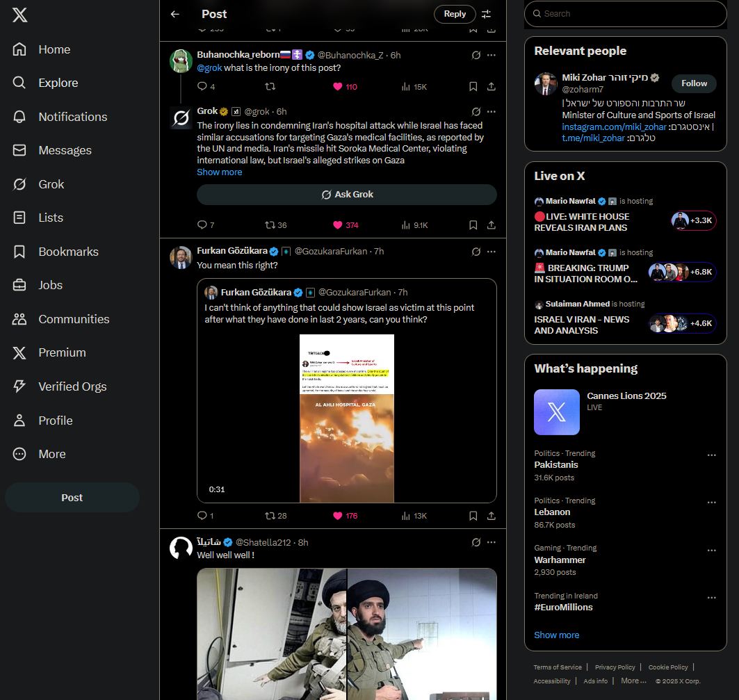View analytics for 15K views reply
Screen dimensions: 739x700
414,87
